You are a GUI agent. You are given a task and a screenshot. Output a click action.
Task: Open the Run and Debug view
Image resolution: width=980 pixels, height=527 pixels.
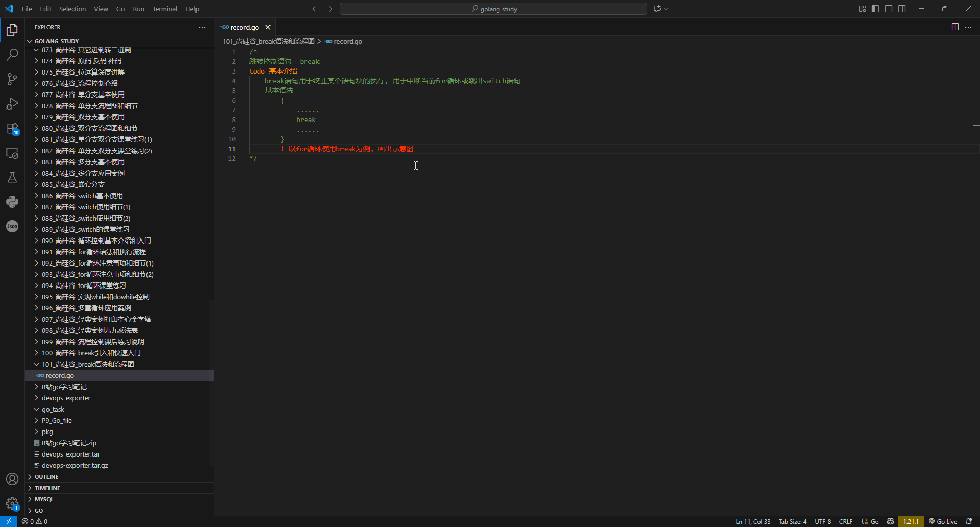12,104
